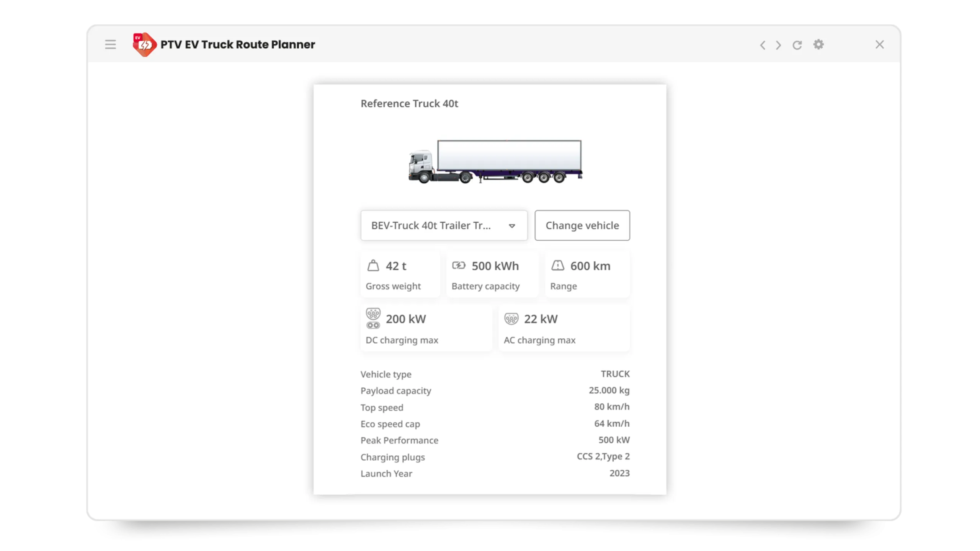This screenshot has height=551, width=980.
Task: Open settings gear icon
Action: tap(818, 44)
